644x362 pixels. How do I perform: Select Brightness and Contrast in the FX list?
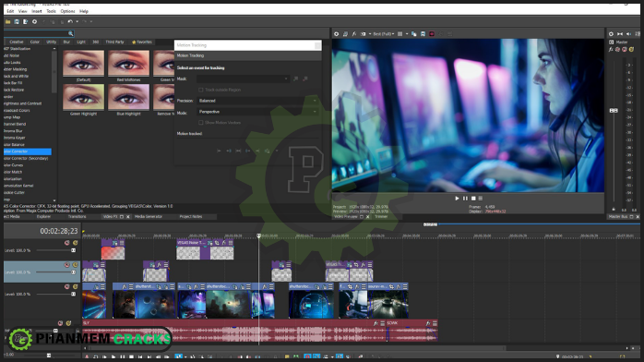coord(22,103)
